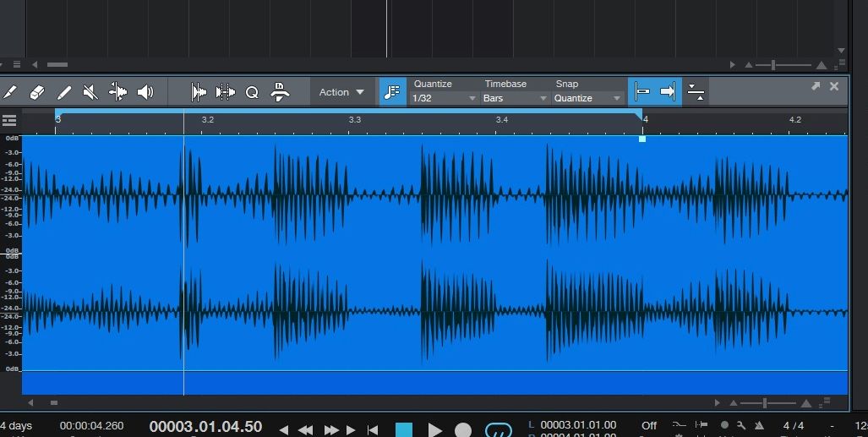Click arrangement vertical scroll down arrow
Viewport: 868px width, 437px height.
pyautogui.click(x=842, y=51)
